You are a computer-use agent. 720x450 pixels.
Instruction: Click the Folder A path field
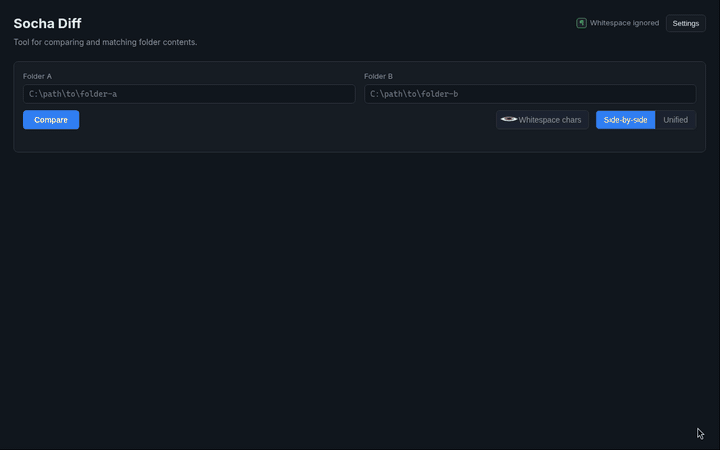coord(189,94)
